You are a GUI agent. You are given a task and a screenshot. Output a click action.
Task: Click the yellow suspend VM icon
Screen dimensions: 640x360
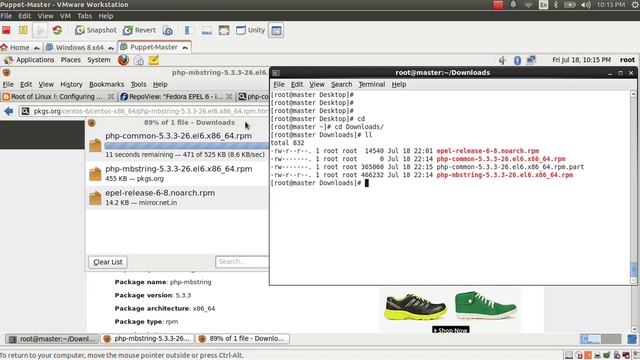23,30
